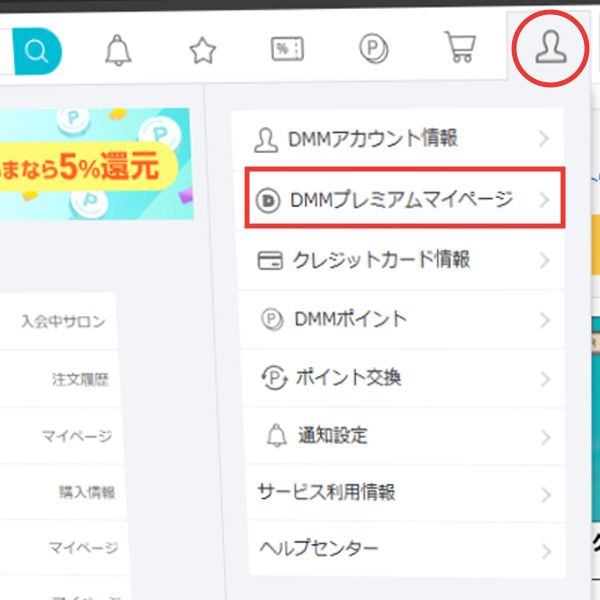Open notifications bell in header
The image size is (600, 600).
pos(118,50)
